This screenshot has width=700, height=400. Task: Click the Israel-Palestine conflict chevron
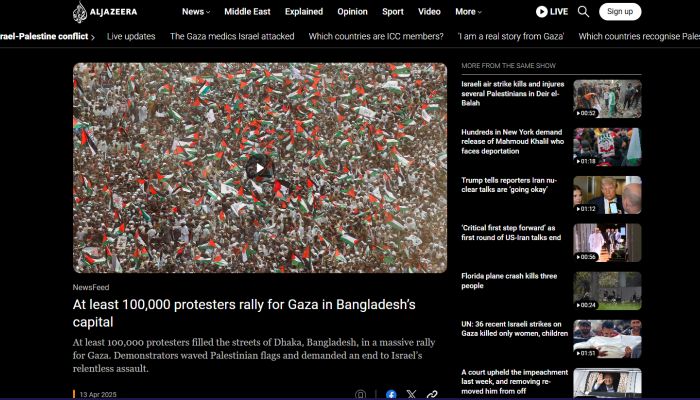[x=93, y=37]
